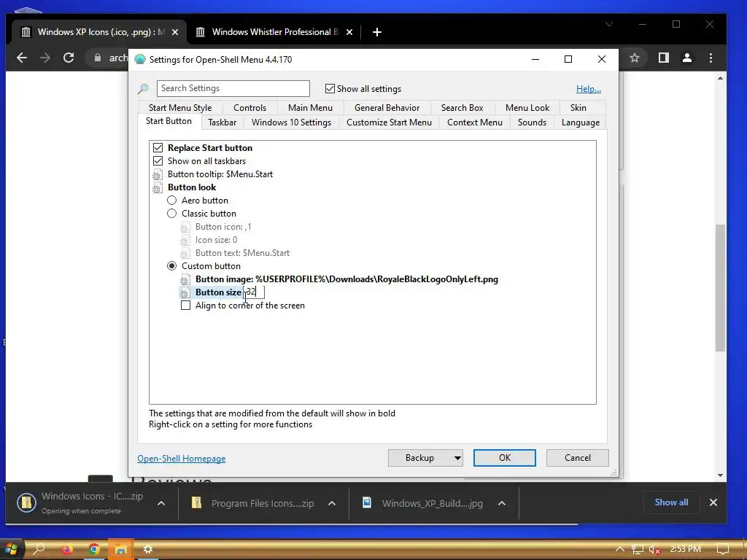This screenshot has width=747, height=560.
Task: Select the Aero button option
Action: [171, 201]
